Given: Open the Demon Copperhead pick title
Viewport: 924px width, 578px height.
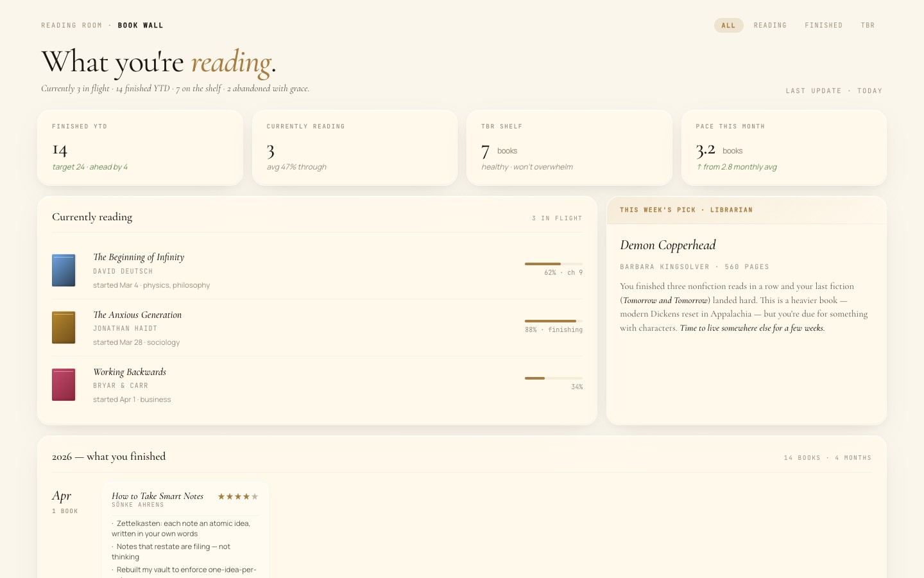Looking at the screenshot, I should (x=668, y=245).
